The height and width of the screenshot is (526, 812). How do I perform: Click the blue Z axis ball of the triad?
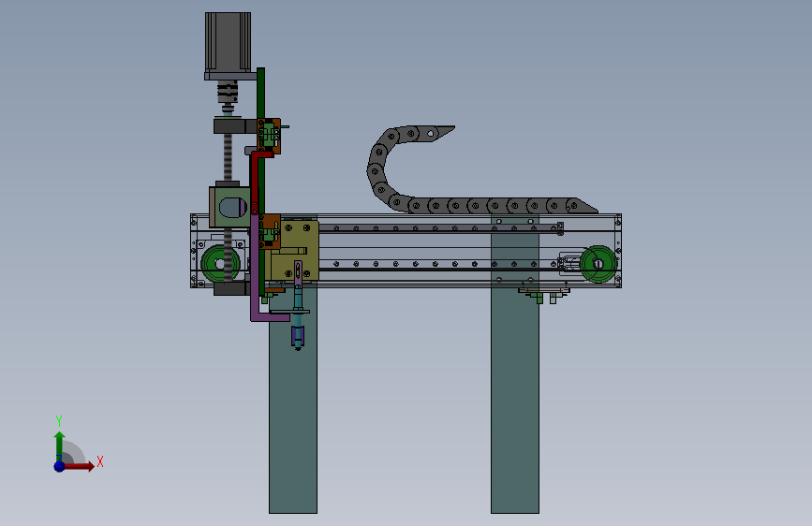tap(59, 466)
